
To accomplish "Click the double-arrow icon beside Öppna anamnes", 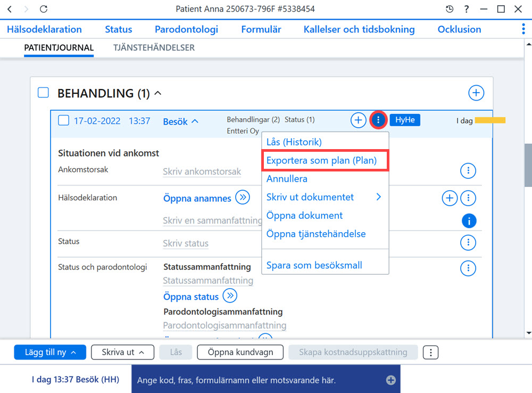I will point(243,198).
